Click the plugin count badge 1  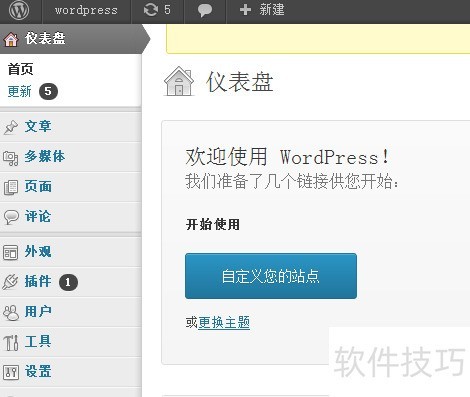(x=68, y=282)
